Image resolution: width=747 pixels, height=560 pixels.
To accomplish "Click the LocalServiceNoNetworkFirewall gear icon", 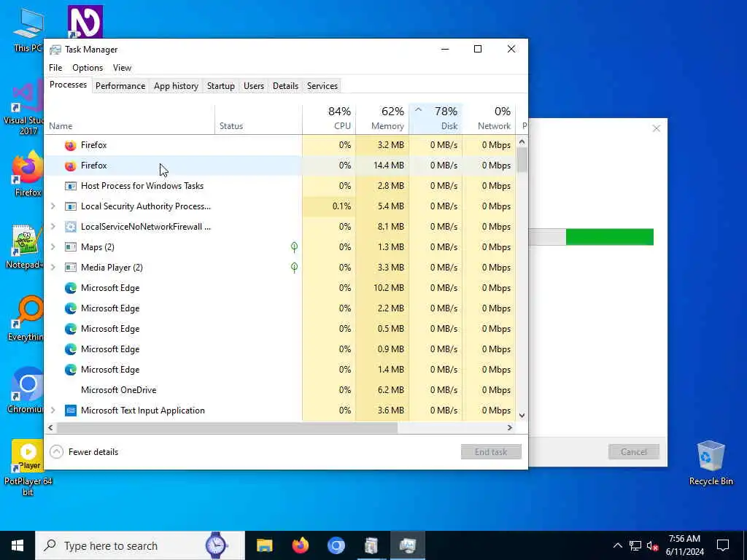I will pyautogui.click(x=71, y=227).
